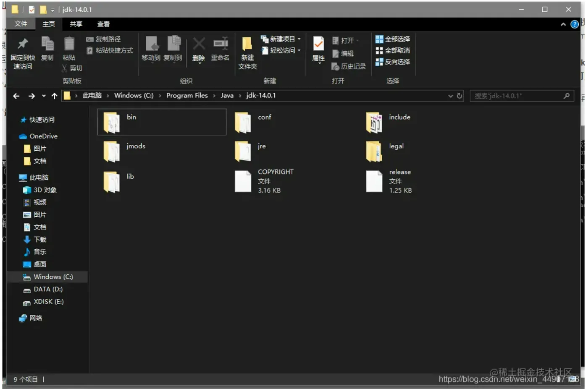Click 视频 in the sidebar
The image size is (588, 389).
tap(35, 202)
